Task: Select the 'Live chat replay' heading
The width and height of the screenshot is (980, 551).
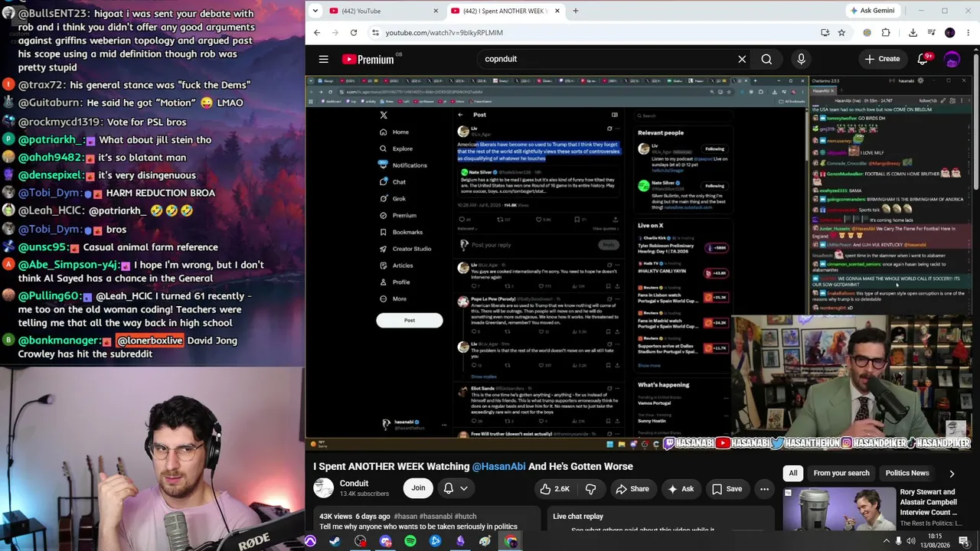Action: (x=578, y=517)
